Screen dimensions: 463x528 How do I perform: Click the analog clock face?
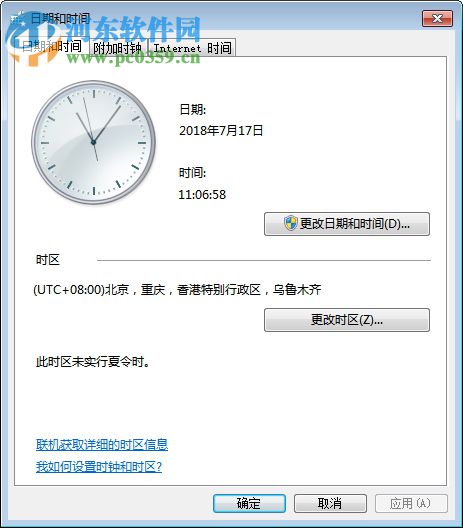[94, 142]
